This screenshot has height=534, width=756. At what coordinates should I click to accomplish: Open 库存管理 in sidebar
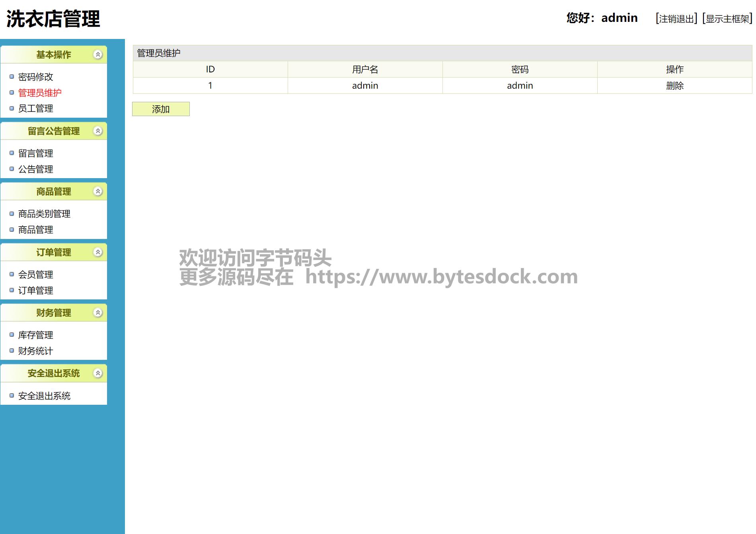point(35,335)
